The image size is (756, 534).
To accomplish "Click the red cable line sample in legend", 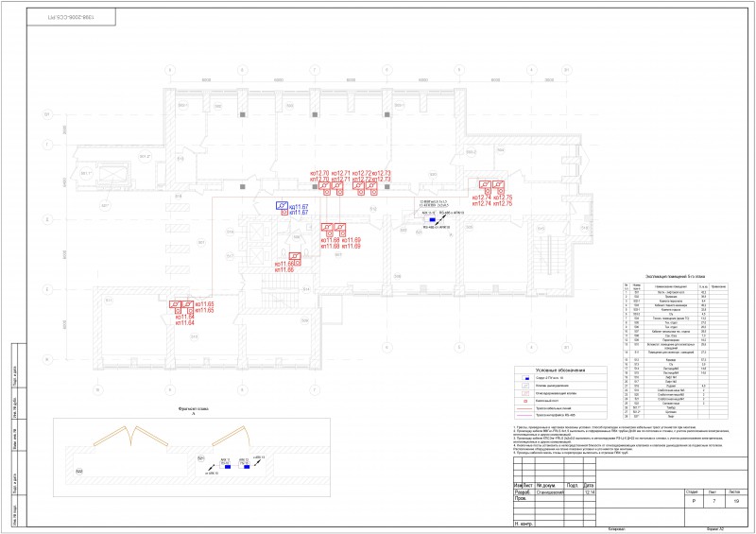I will pyautogui.click(x=524, y=408).
